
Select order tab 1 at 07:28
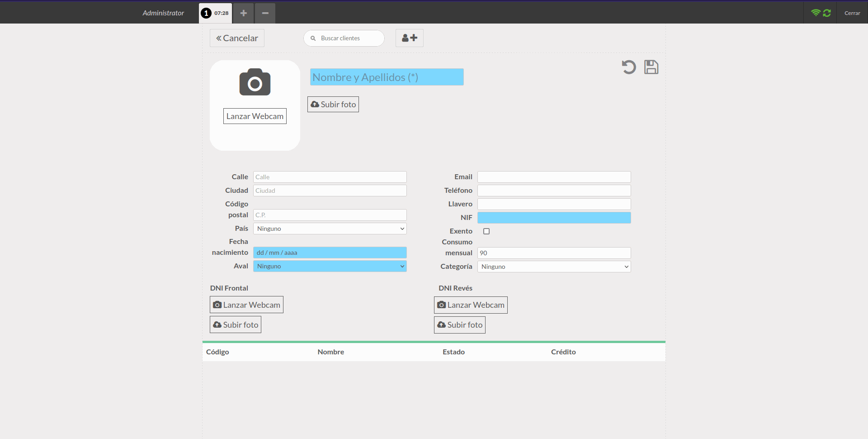coord(215,13)
